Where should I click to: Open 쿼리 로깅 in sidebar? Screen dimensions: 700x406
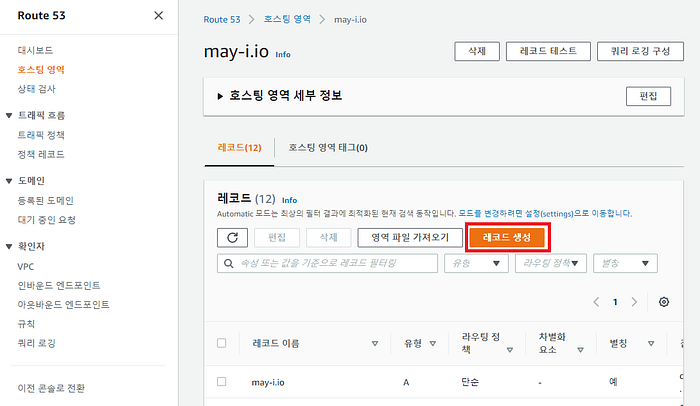pyautogui.click(x=36, y=343)
